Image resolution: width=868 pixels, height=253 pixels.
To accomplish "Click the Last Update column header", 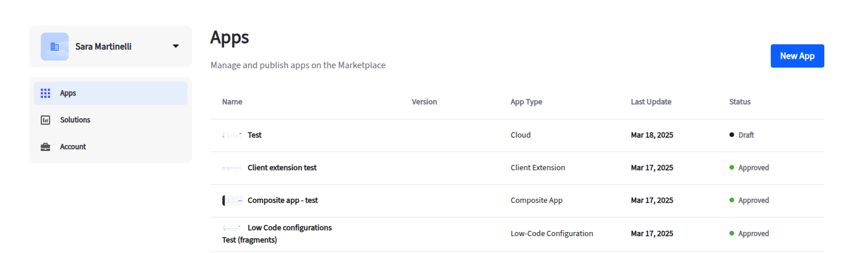I will coord(651,102).
